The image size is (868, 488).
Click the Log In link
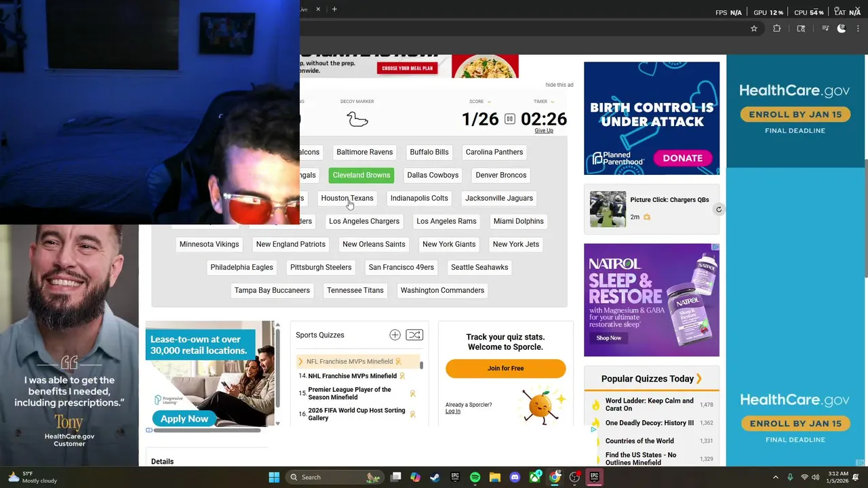(x=452, y=411)
